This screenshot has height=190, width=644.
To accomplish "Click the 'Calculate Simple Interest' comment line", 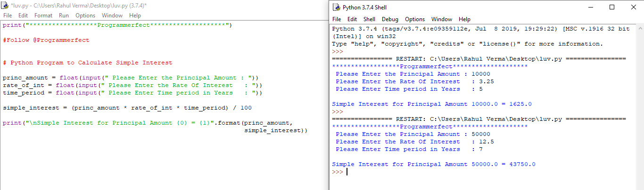I will (88, 63).
